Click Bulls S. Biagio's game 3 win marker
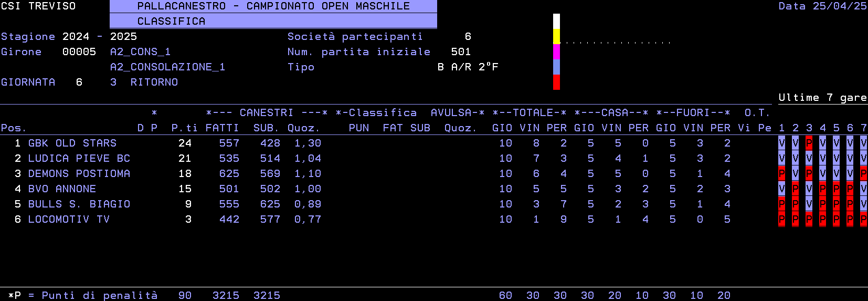This screenshot has width=868, height=301. (x=809, y=204)
